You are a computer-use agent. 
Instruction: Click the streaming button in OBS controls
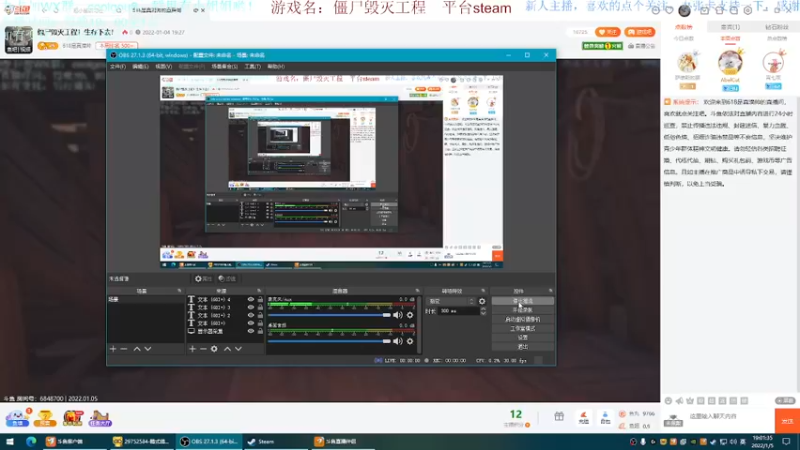point(522,301)
